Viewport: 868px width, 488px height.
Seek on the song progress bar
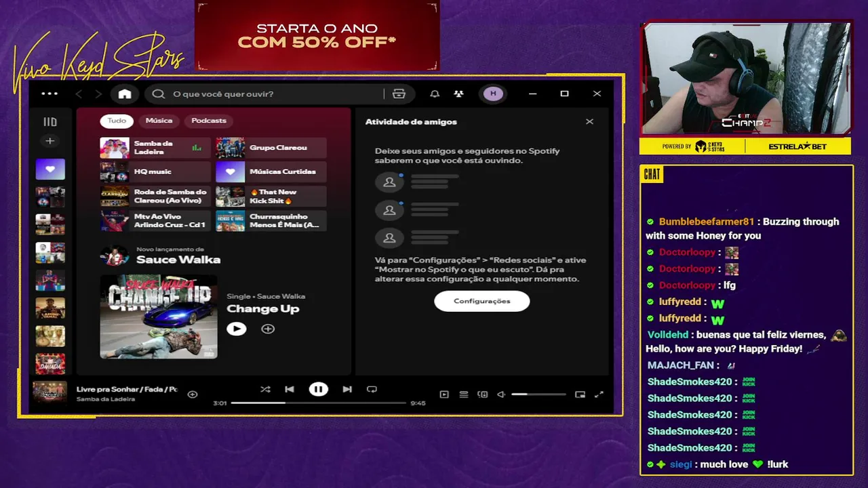coord(318,403)
